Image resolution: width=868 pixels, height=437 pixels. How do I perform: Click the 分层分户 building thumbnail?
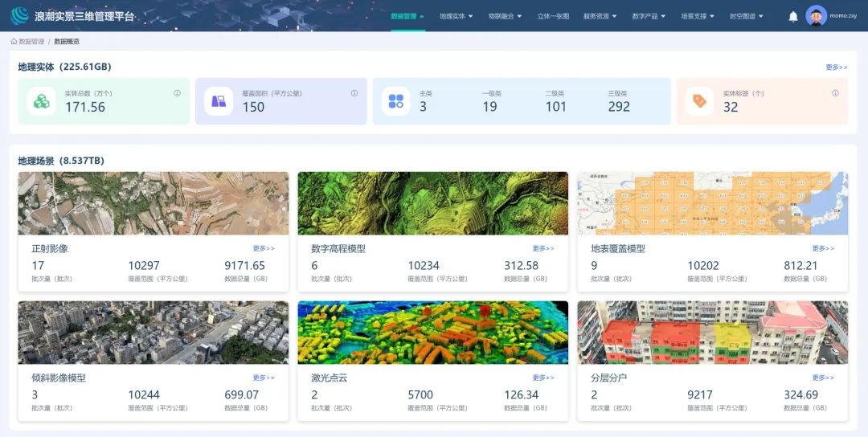click(712, 333)
